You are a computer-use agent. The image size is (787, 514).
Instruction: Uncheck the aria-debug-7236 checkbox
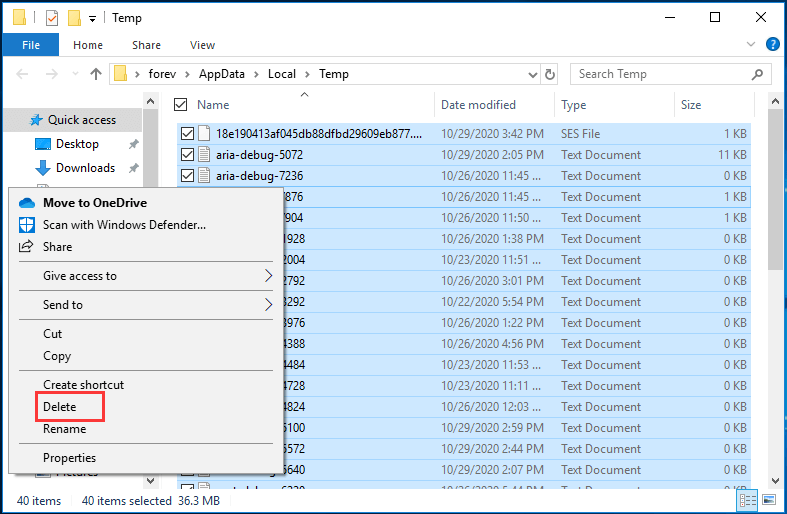click(x=187, y=176)
